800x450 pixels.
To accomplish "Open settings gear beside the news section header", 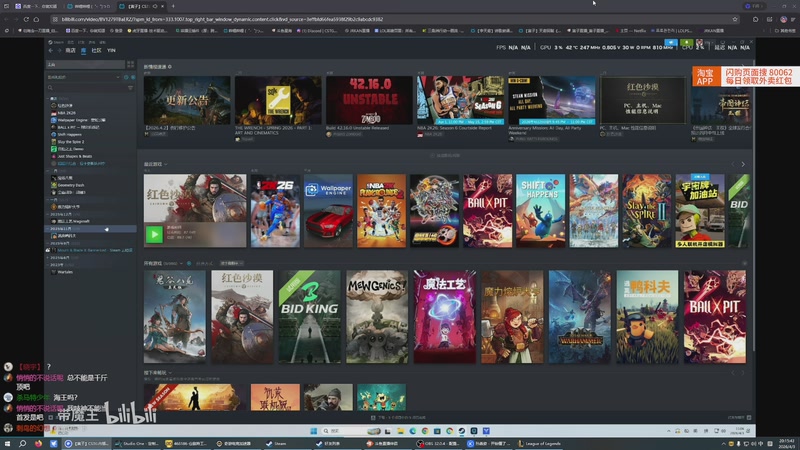I will [x=170, y=67].
